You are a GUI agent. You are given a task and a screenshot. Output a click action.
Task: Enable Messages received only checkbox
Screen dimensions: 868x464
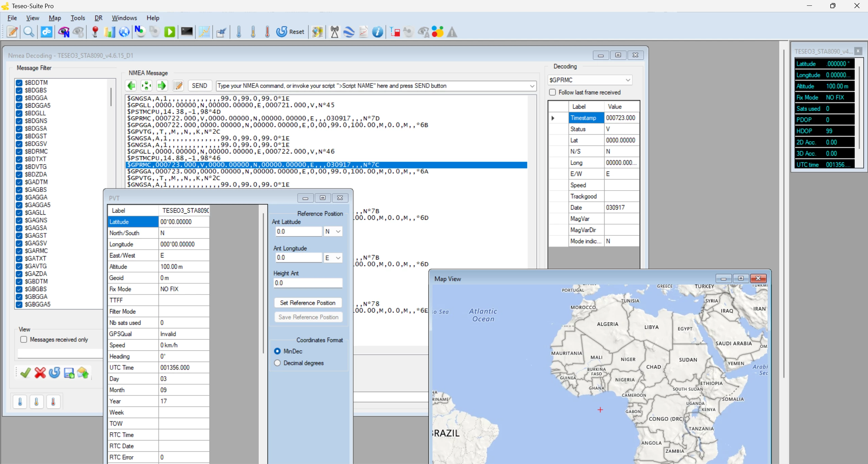[24, 339]
